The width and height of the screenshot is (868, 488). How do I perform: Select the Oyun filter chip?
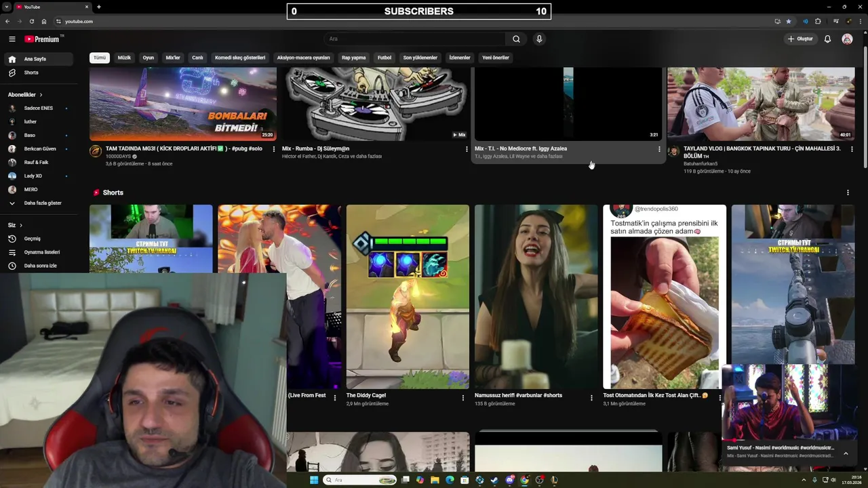(x=149, y=58)
